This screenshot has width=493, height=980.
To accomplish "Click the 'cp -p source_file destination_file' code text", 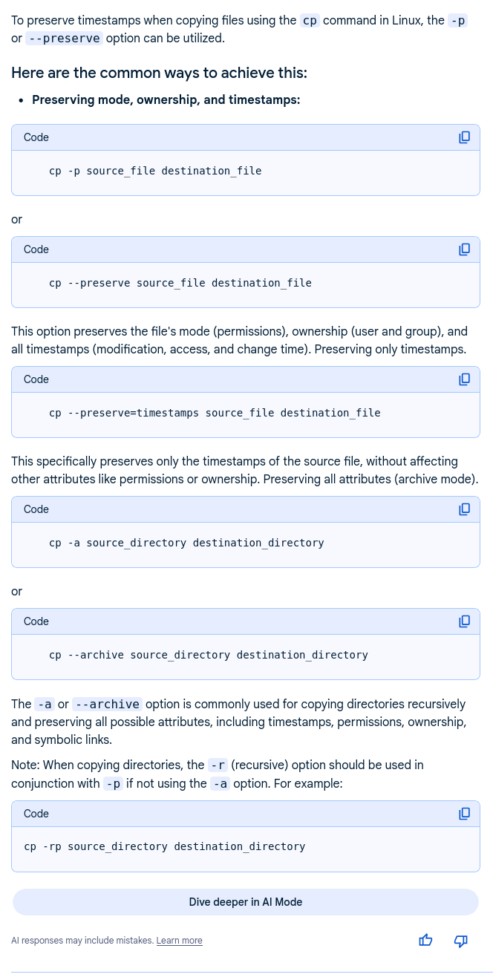I will (x=155, y=171).
